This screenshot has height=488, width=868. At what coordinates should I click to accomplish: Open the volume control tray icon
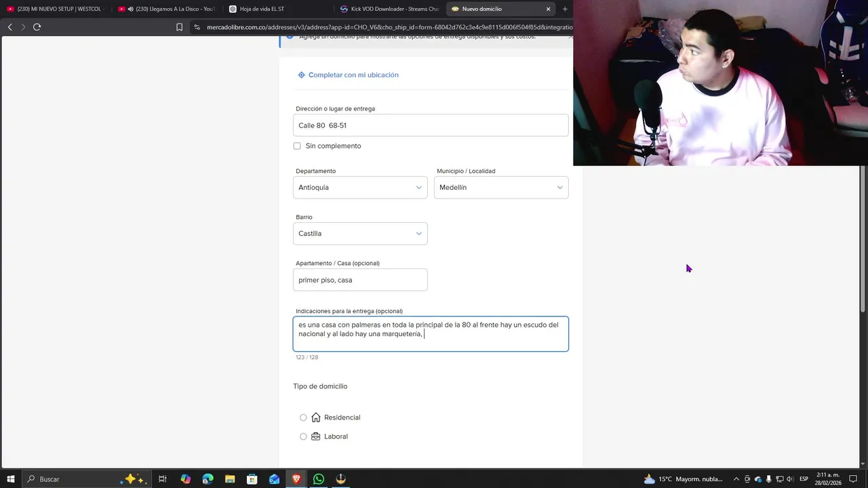(x=790, y=479)
